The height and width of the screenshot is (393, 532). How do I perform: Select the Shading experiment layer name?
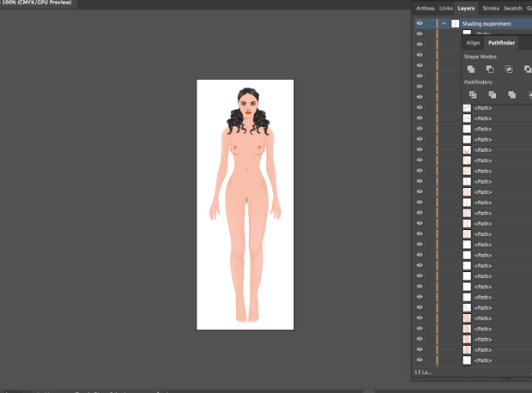[486, 24]
